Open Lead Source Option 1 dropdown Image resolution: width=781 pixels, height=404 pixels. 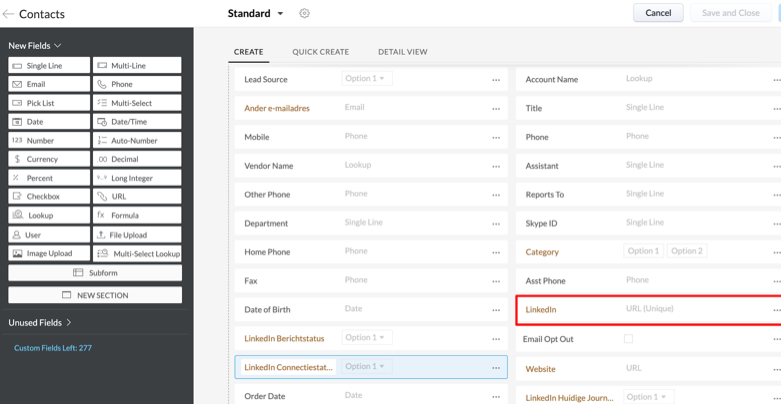point(367,78)
